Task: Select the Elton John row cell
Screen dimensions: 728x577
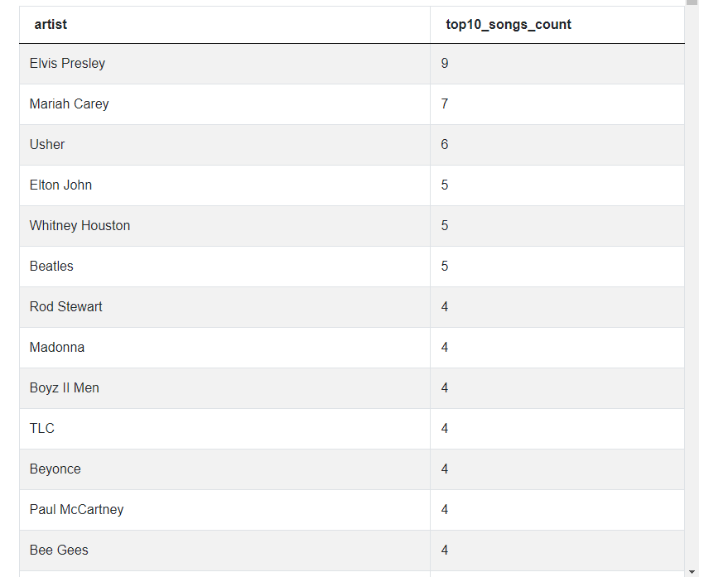Action: click(x=60, y=185)
